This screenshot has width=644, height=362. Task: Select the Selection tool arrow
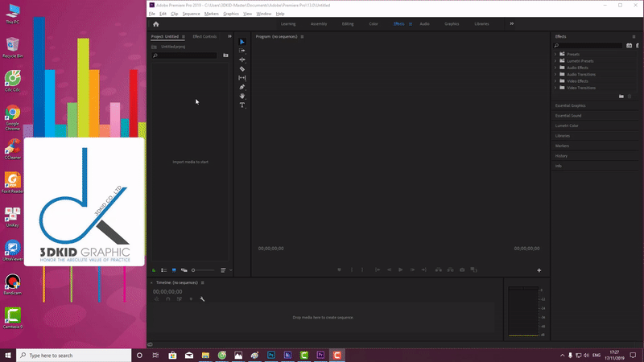pyautogui.click(x=242, y=42)
